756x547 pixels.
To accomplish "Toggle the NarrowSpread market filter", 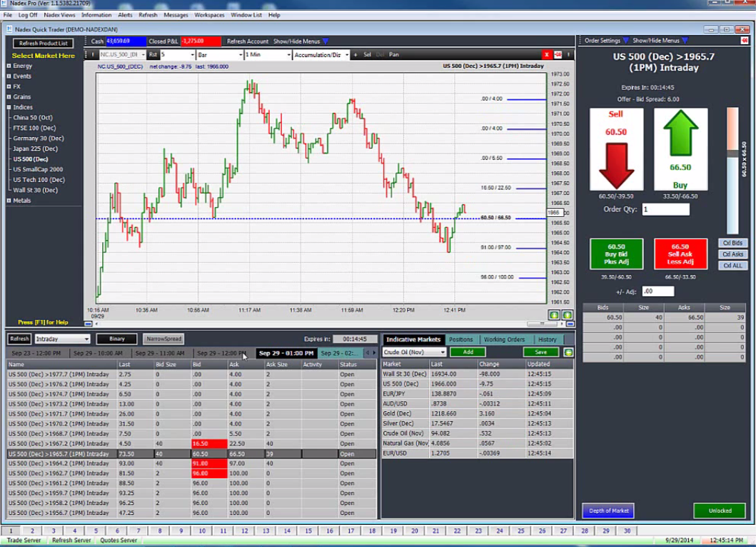I will (x=163, y=339).
